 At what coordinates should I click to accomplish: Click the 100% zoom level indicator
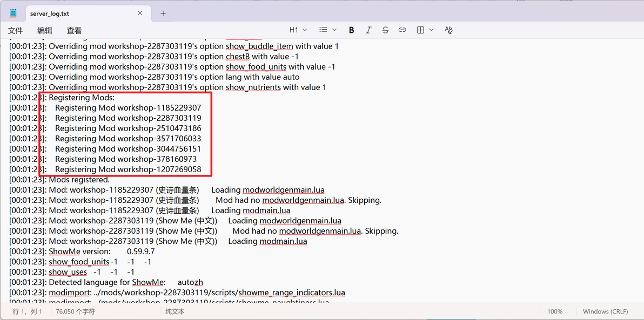point(555,312)
